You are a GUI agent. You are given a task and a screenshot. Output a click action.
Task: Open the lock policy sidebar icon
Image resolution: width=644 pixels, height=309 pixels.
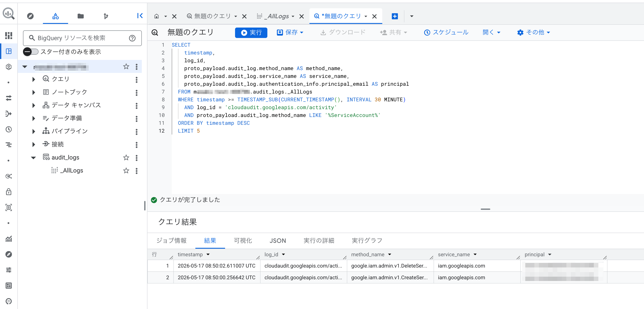(x=9, y=192)
